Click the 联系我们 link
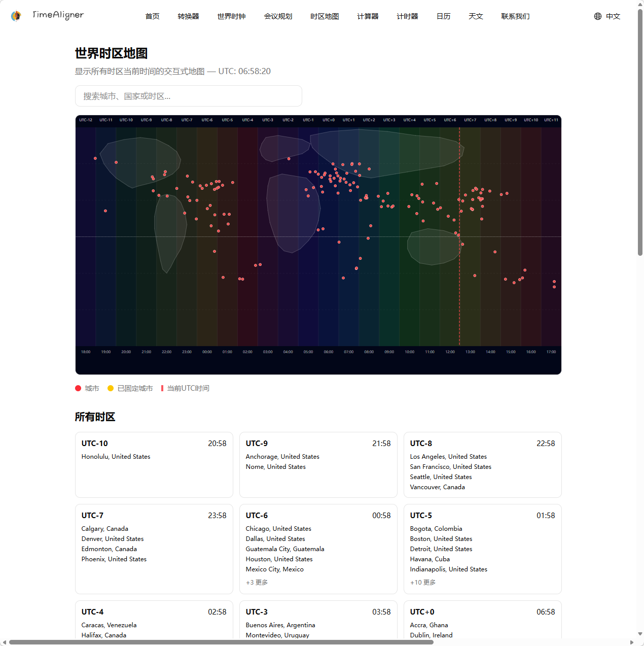 pyautogui.click(x=515, y=16)
